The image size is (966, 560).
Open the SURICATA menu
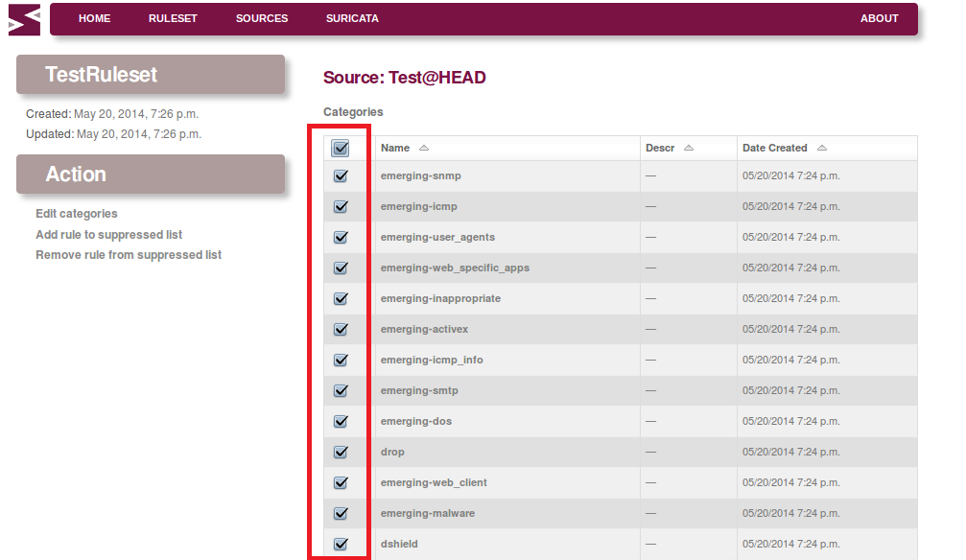pyautogui.click(x=352, y=18)
